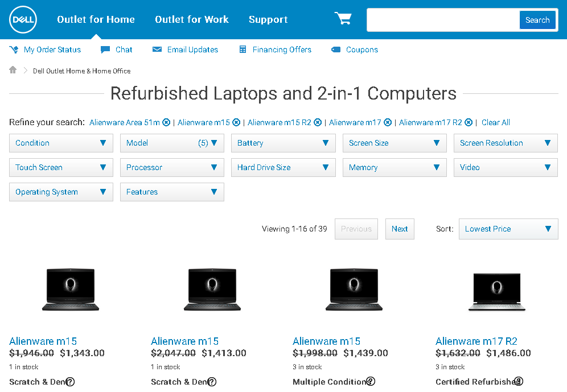The image size is (567, 392).
Task: Expand the Video filter dropdown
Action: point(506,168)
